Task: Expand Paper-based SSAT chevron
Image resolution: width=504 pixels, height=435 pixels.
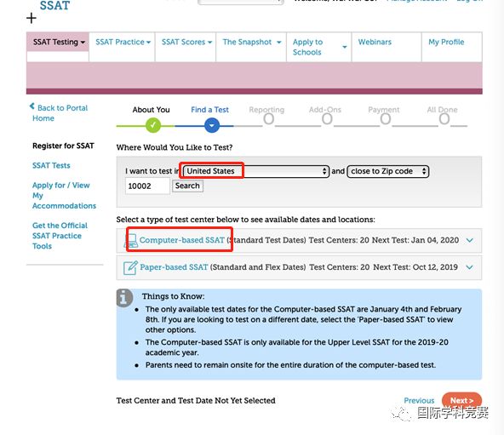Action: (x=470, y=267)
